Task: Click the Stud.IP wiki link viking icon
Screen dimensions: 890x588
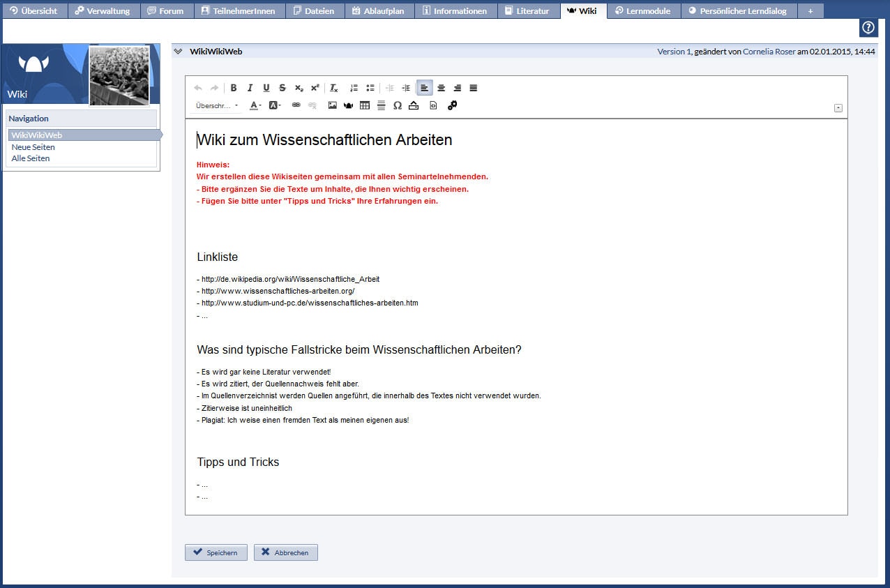Action: click(348, 105)
